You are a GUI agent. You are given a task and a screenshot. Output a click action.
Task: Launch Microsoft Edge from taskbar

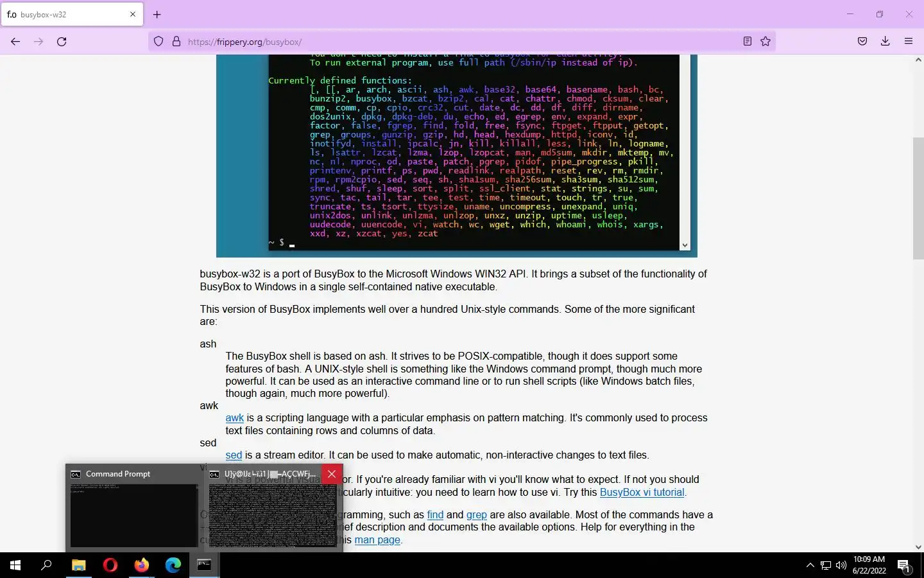(173, 565)
